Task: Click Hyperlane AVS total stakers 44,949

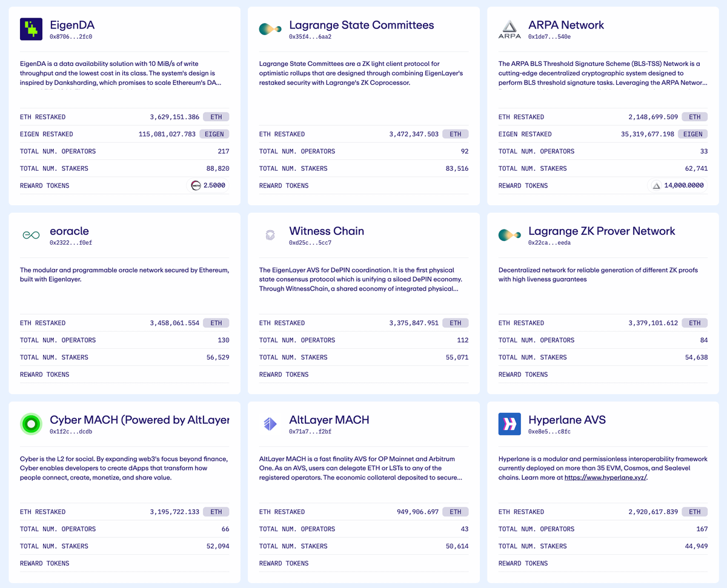Action: 697,547
